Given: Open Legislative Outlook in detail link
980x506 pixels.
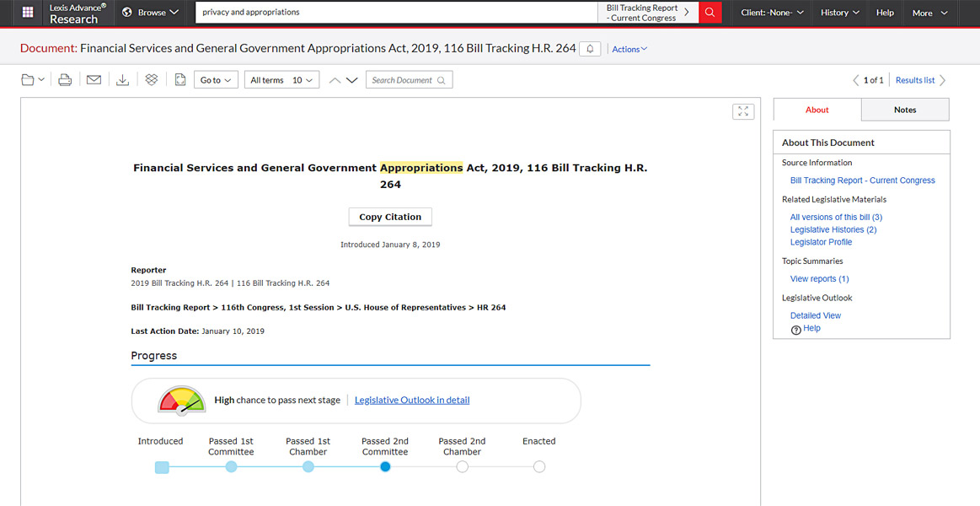Looking at the screenshot, I should click(412, 400).
